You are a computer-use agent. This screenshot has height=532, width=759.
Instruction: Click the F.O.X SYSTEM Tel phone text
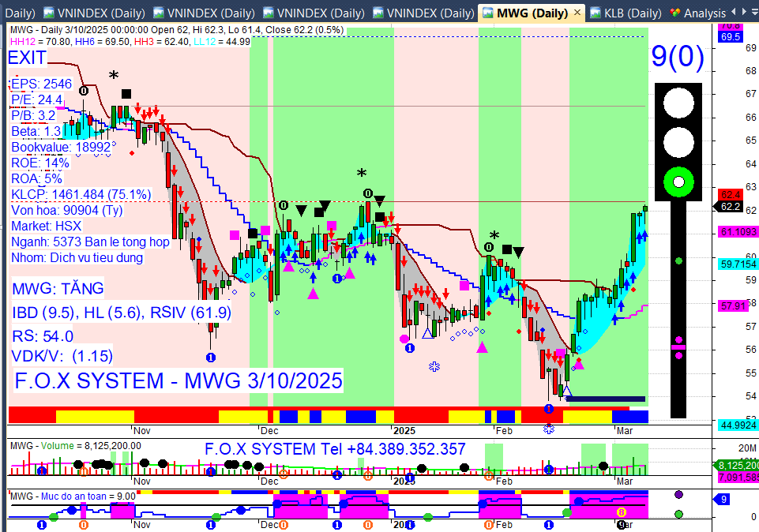tap(335, 449)
